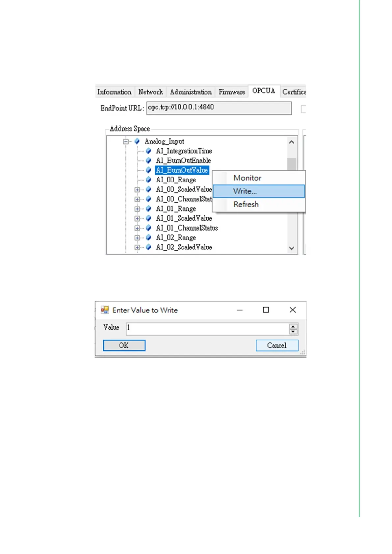Image resolution: width=392 pixels, height=554 pixels.
Task: Click the AI_01_ScaledValue node icon
Action: [x=148, y=218]
